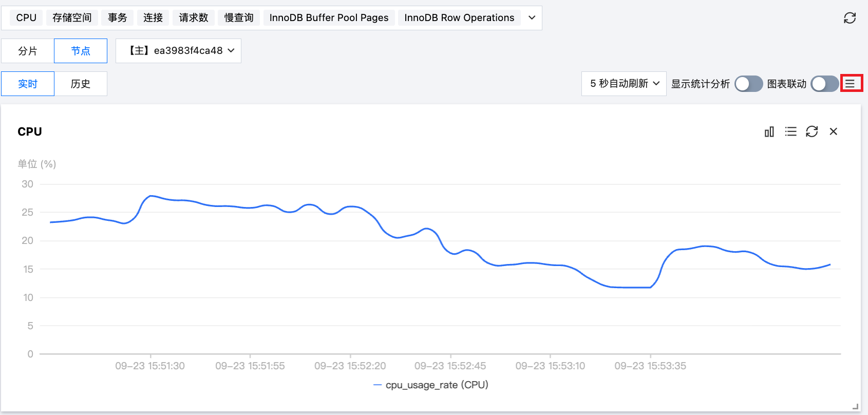This screenshot has height=415, width=868.
Task: Click the InnoDB Row Operations tag
Action: pyautogui.click(x=459, y=18)
